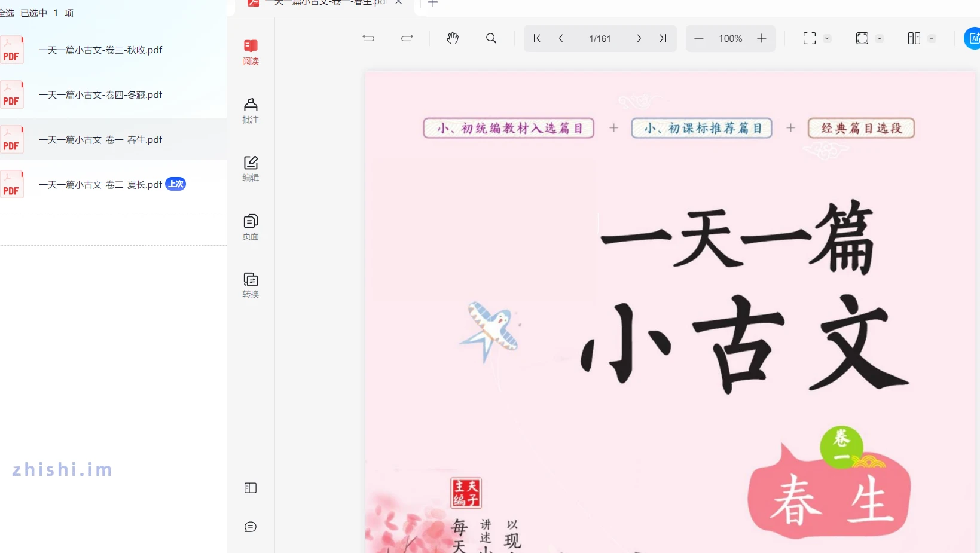The height and width of the screenshot is (553, 980).
Task: Expand the fullscreen options dropdown arrow
Action: click(827, 38)
